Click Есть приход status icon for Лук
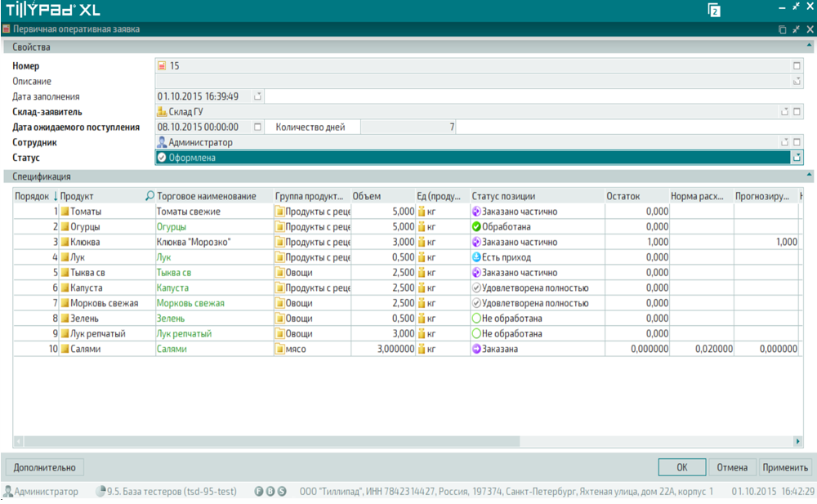This screenshot has height=504, width=817. [x=476, y=257]
